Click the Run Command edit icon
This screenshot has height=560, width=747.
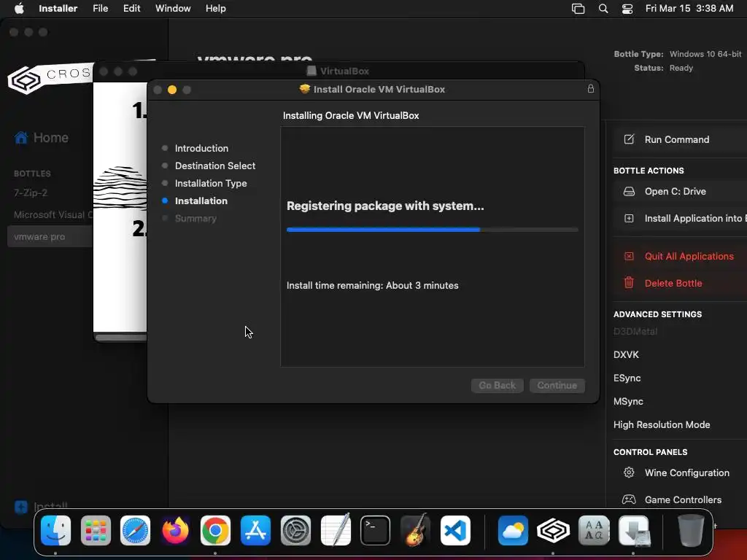(x=629, y=139)
